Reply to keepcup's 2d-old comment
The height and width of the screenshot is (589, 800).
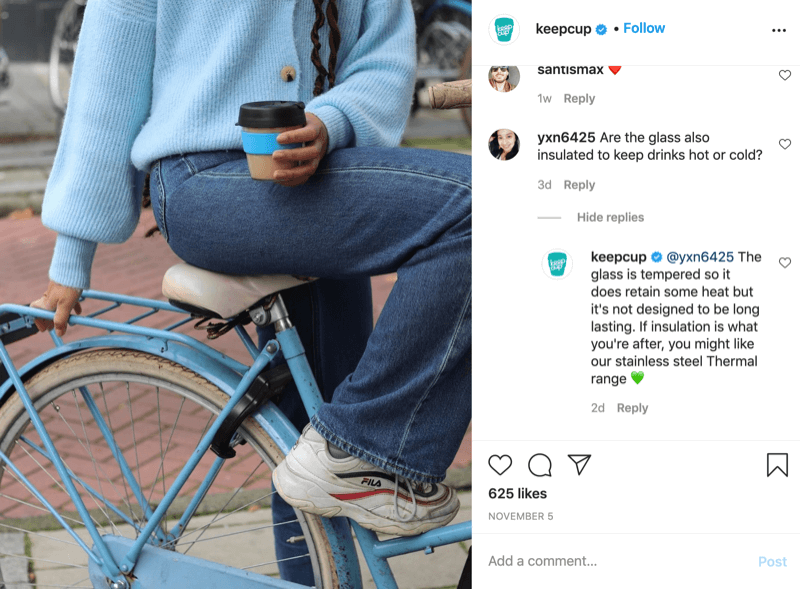click(x=632, y=408)
